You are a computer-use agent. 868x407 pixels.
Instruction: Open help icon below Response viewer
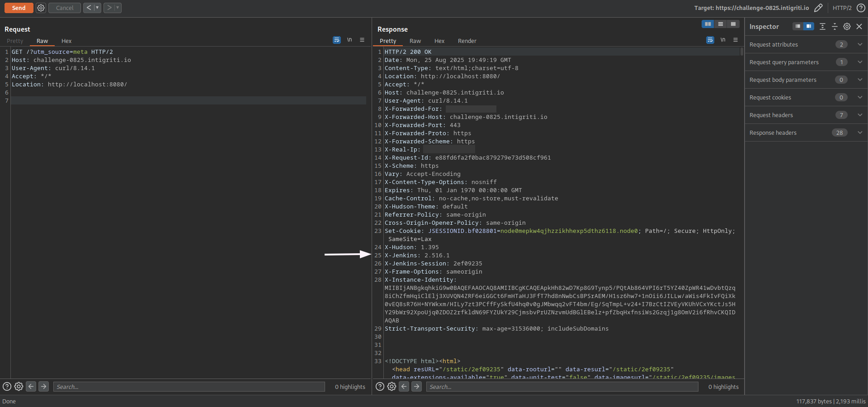pos(380,387)
